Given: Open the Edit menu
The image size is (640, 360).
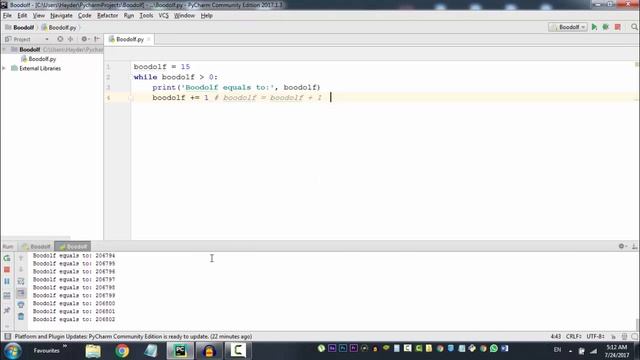Looking at the screenshot, I should click(x=22, y=16).
